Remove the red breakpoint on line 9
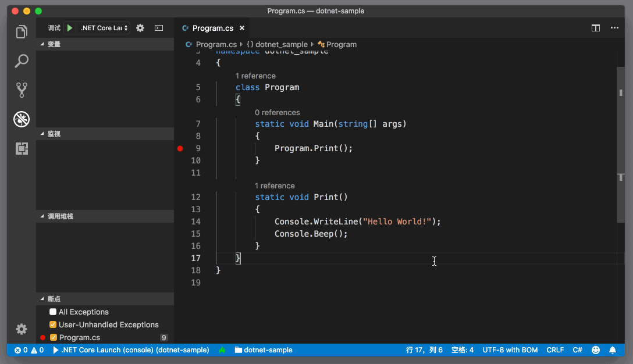The width and height of the screenshot is (633, 364). coord(180,149)
